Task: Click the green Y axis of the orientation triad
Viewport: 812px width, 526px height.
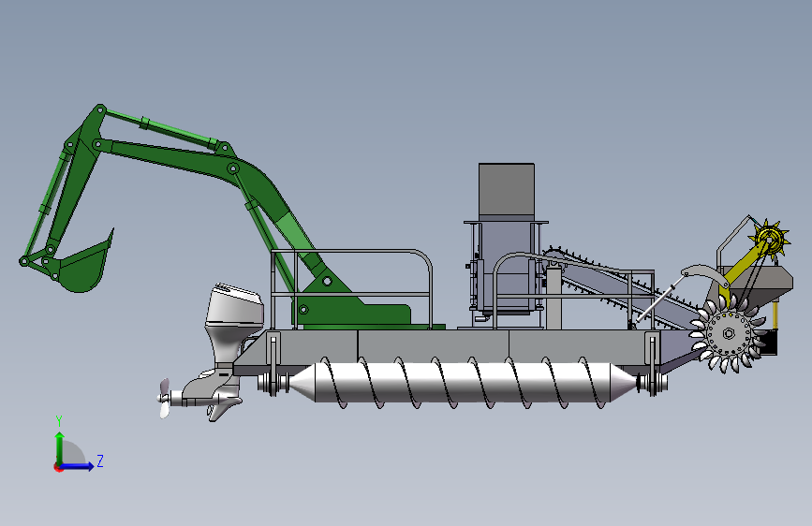Action: point(60,449)
